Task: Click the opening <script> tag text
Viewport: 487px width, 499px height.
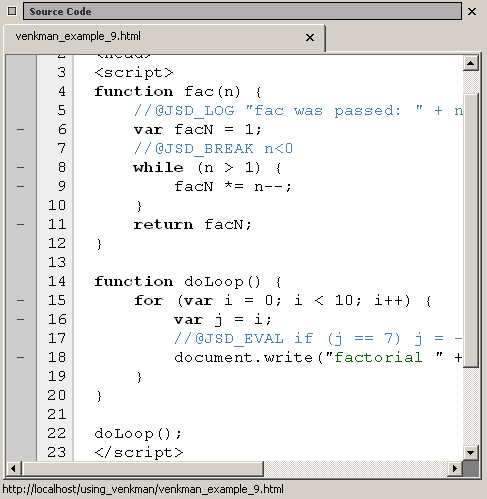Action: pyautogui.click(x=134, y=73)
